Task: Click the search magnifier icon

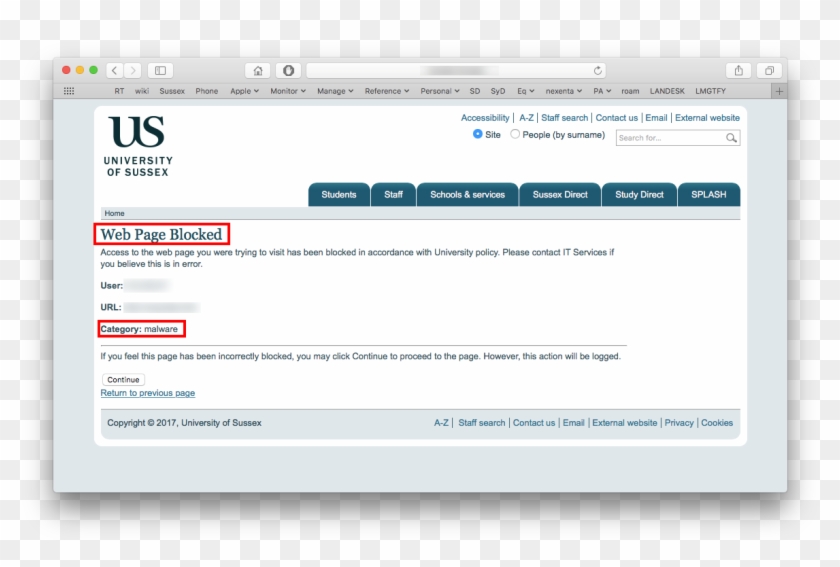Action: [731, 138]
